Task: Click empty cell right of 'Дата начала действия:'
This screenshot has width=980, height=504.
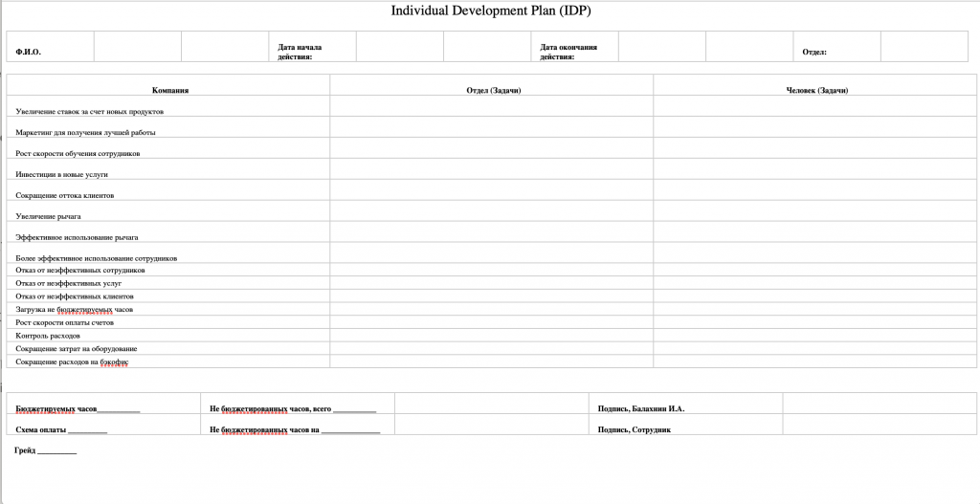Action: coord(400,47)
